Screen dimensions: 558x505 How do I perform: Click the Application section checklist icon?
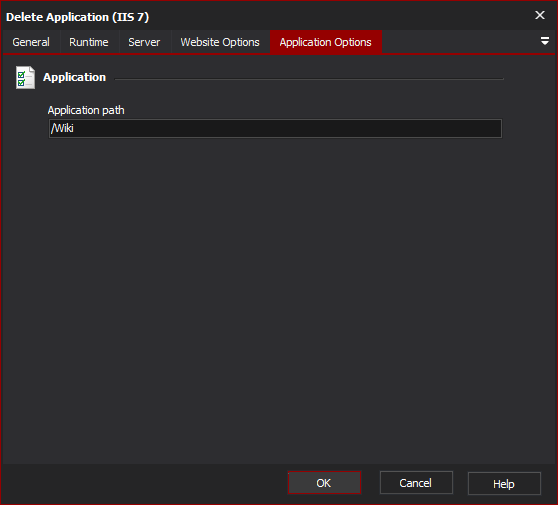click(25, 78)
